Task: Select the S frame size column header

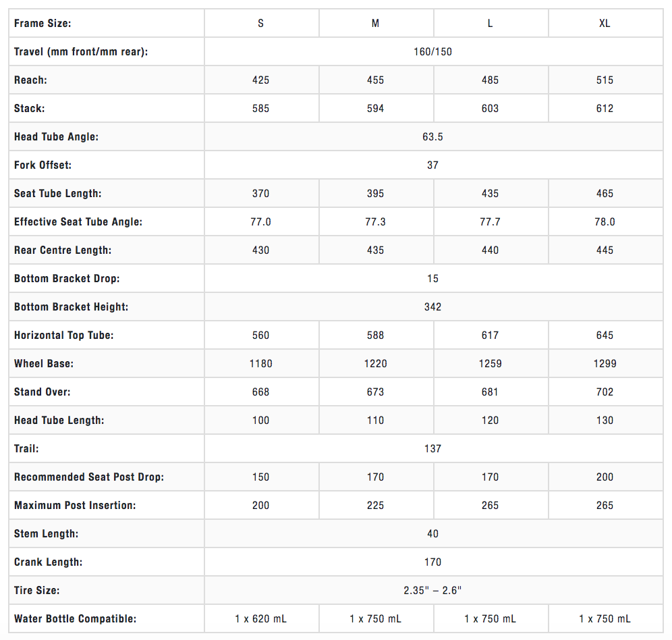Action: click(x=260, y=24)
